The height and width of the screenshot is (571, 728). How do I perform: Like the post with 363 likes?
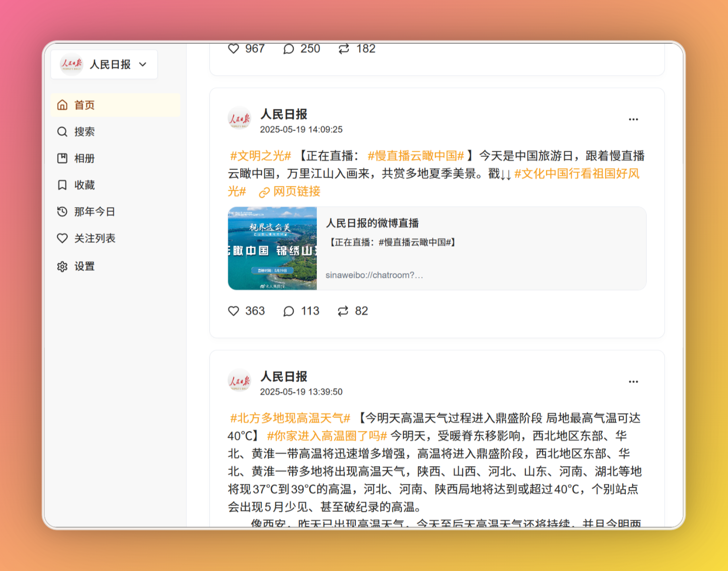234,311
